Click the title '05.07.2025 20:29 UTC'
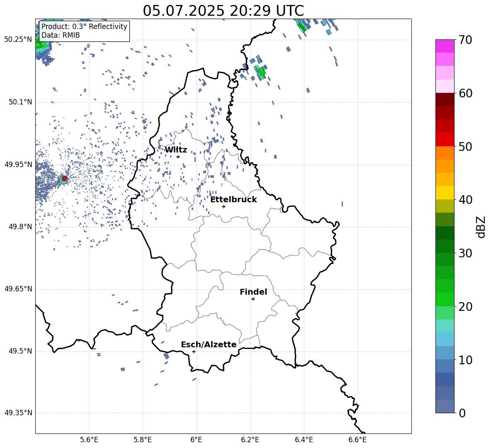The image size is (491, 448). tap(223, 11)
